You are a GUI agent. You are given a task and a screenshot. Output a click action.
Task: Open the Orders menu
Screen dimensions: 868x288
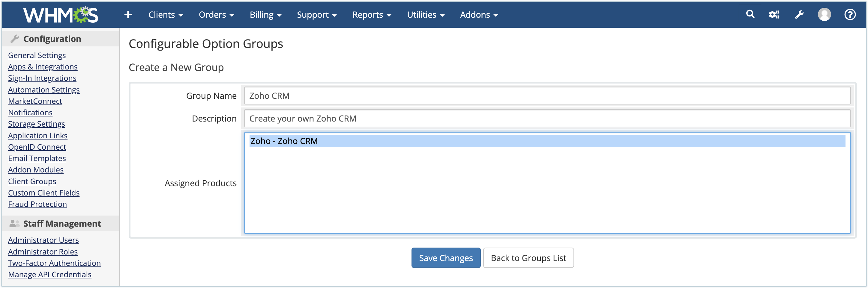(216, 15)
